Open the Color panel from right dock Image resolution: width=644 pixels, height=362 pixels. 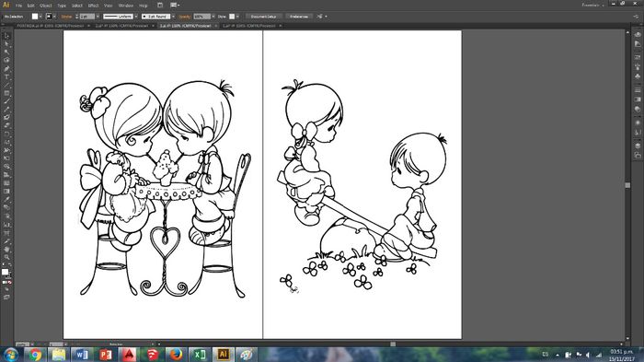tap(638, 35)
